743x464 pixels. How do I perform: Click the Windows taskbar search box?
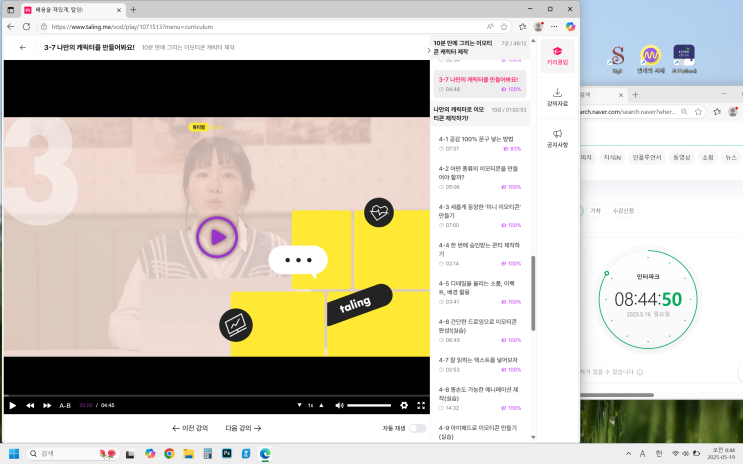pyautogui.click(x=72, y=454)
